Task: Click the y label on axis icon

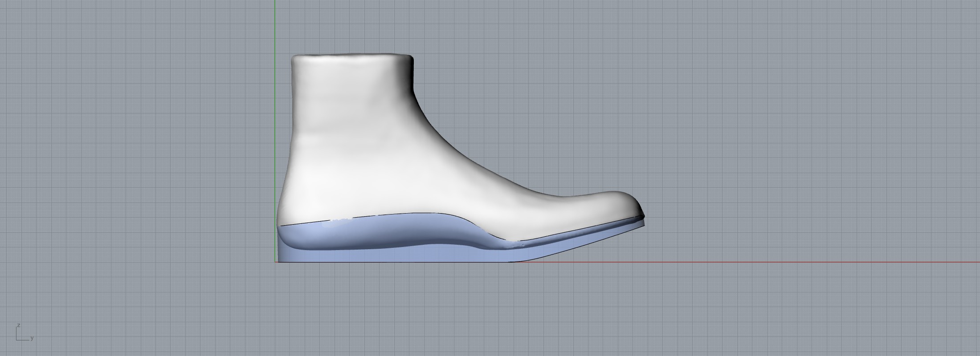Action: (x=32, y=338)
